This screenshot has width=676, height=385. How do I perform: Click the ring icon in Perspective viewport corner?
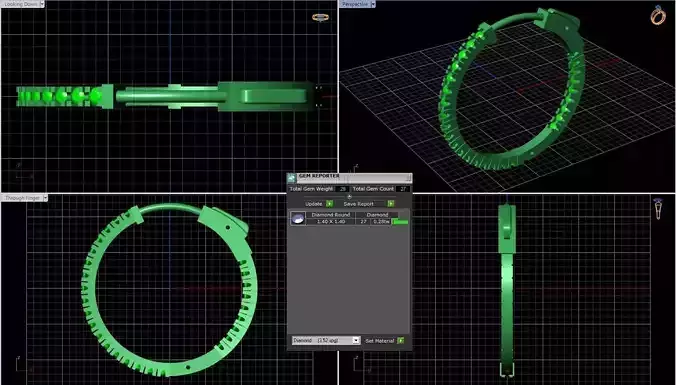click(658, 16)
